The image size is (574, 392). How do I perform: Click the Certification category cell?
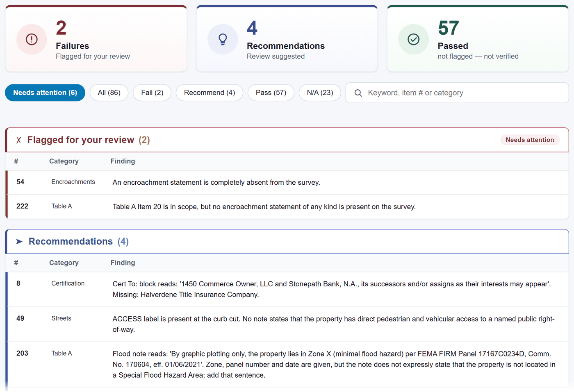68,283
